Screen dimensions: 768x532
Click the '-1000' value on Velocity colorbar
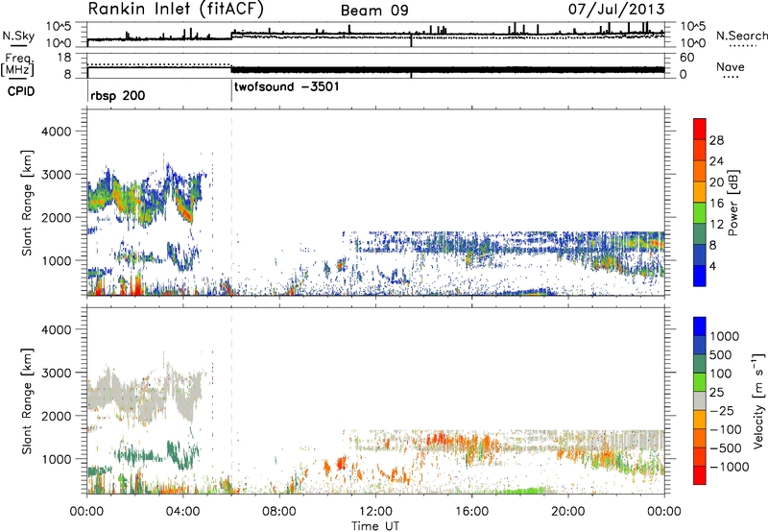(x=730, y=467)
